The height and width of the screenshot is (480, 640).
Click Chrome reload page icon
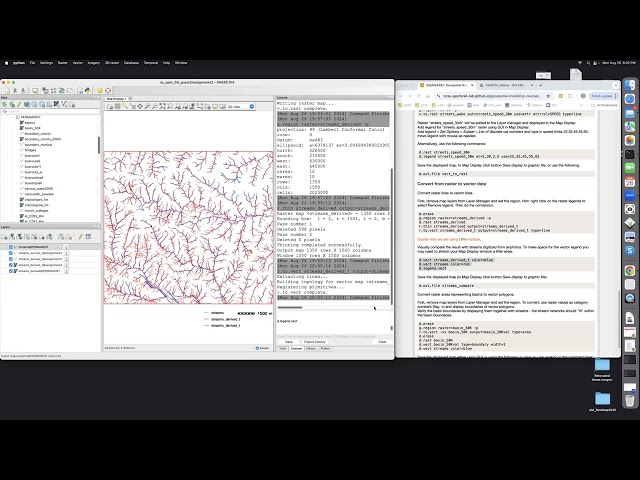coord(418,96)
